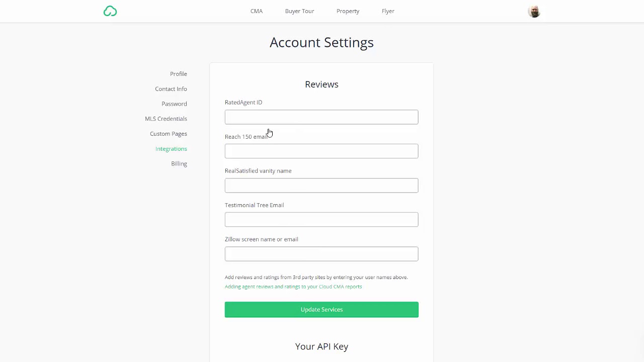
Task: Select the Integrations sidebar item
Action: coord(171,149)
